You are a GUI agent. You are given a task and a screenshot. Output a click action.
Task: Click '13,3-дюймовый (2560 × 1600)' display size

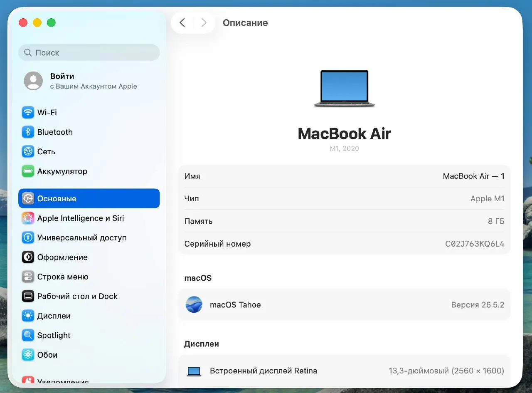446,371
